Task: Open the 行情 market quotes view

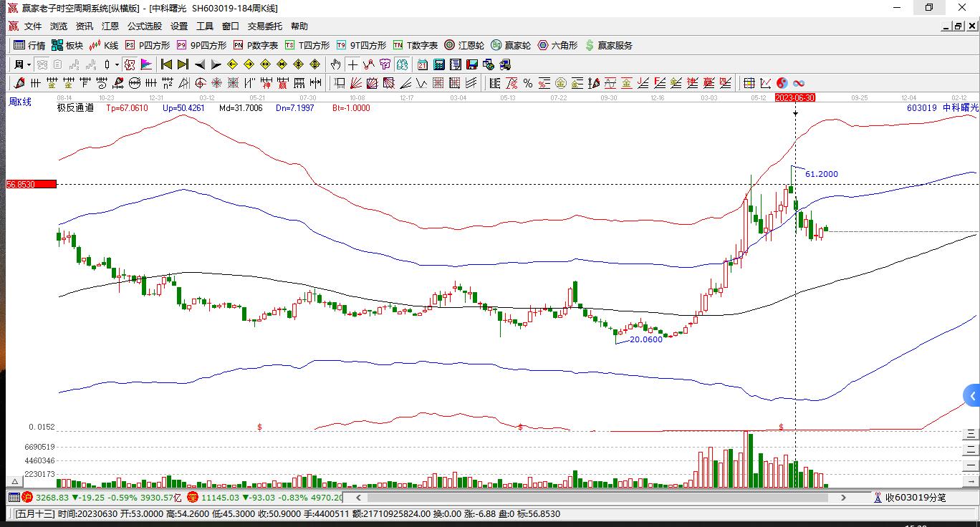Action: point(30,45)
